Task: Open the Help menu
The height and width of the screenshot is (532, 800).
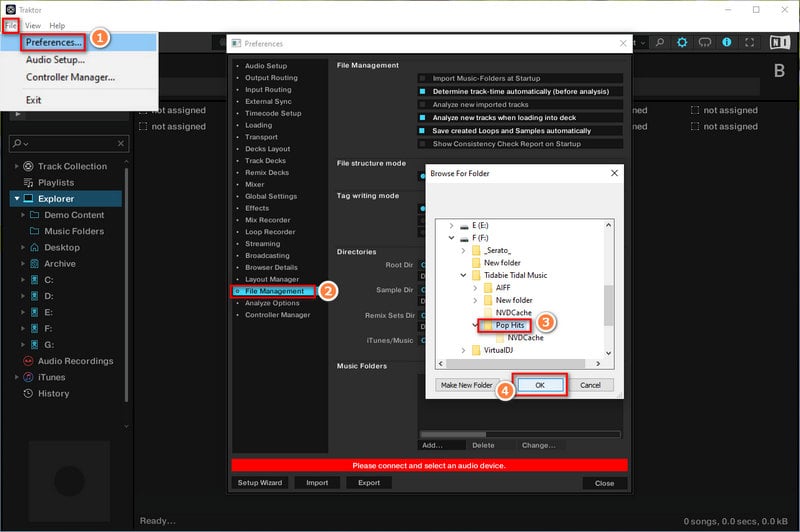Action: tap(57, 26)
